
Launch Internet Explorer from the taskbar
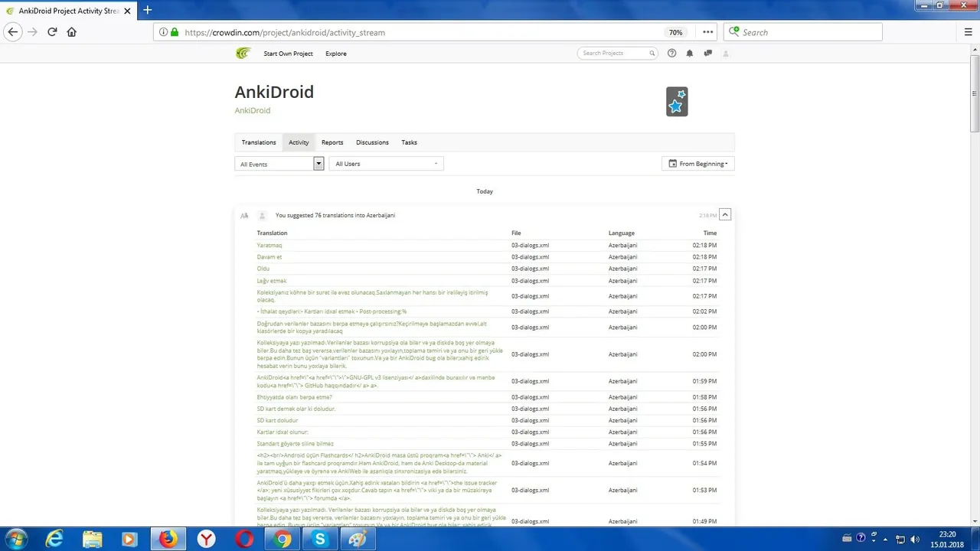54,540
